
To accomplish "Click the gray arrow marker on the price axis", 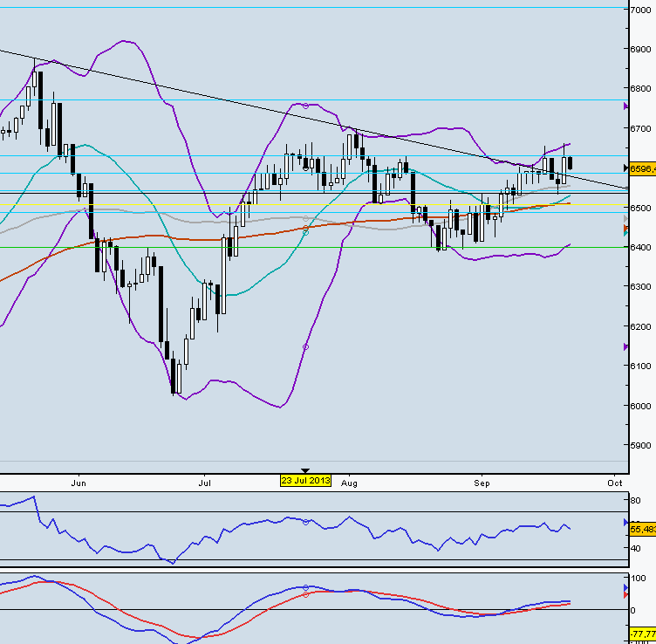I will [625, 219].
